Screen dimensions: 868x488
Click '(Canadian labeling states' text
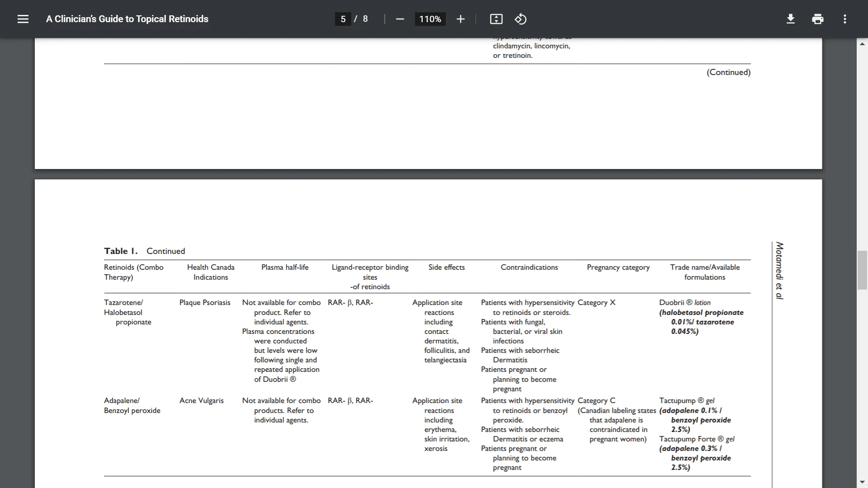(617, 411)
